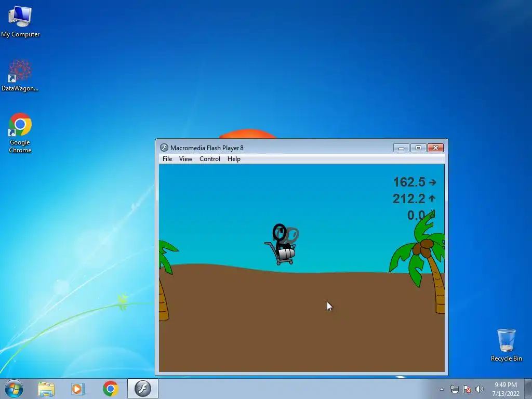Minimize the Macromedia Flash Player window
532x399 pixels.
[x=401, y=148]
